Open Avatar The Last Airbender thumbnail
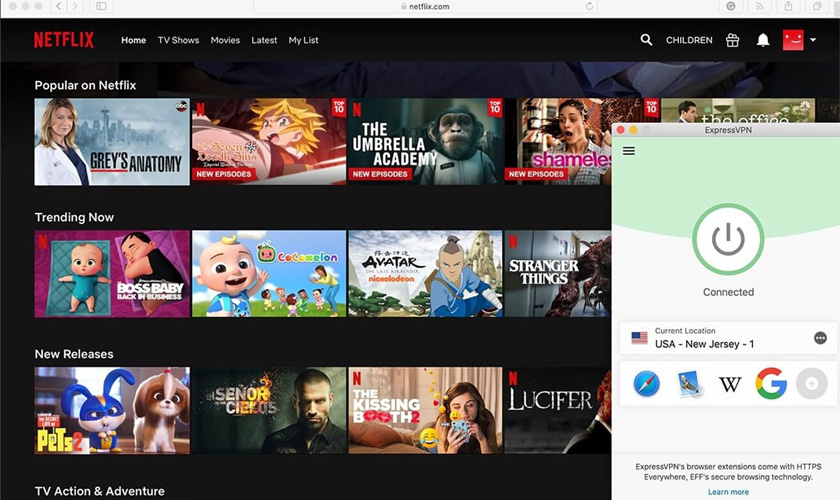The height and width of the screenshot is (500, 840). tap(425, 274)
